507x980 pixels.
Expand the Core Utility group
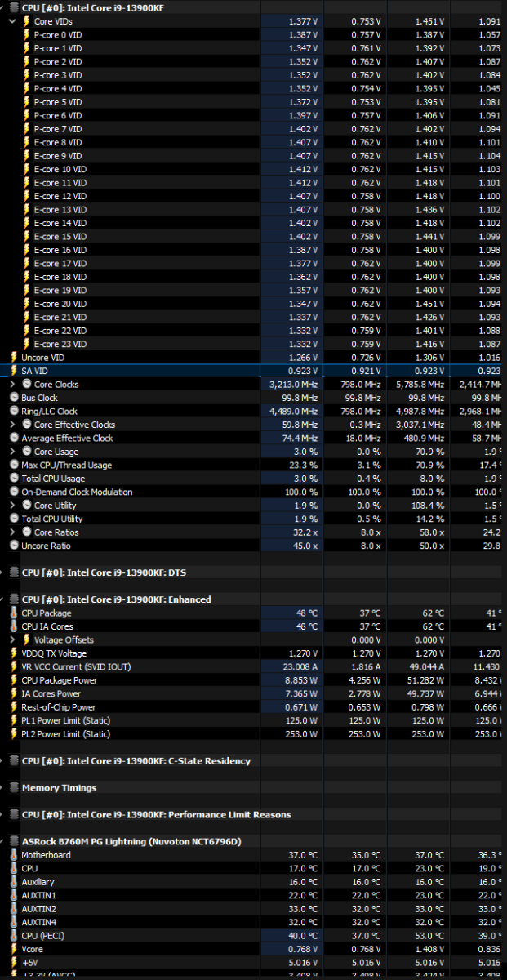[x=12, y=506]
